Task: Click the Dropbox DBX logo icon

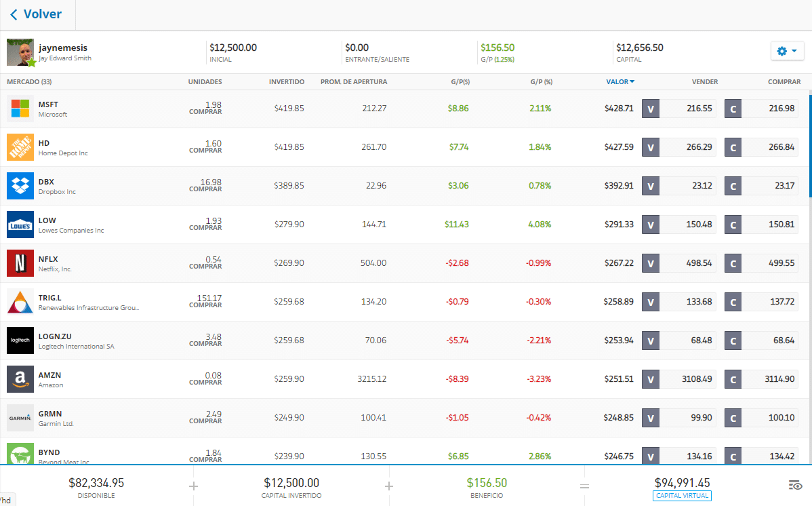Action: click(20, 186)
